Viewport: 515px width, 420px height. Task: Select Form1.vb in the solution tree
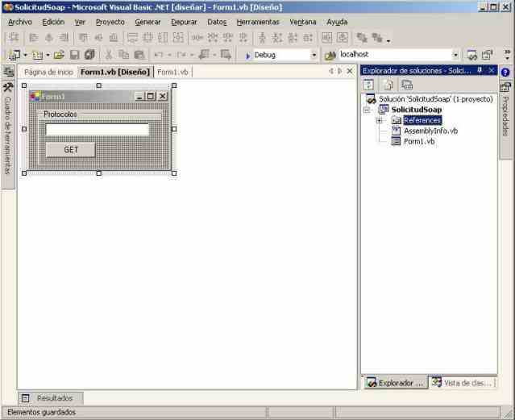(x=419, y=142)
